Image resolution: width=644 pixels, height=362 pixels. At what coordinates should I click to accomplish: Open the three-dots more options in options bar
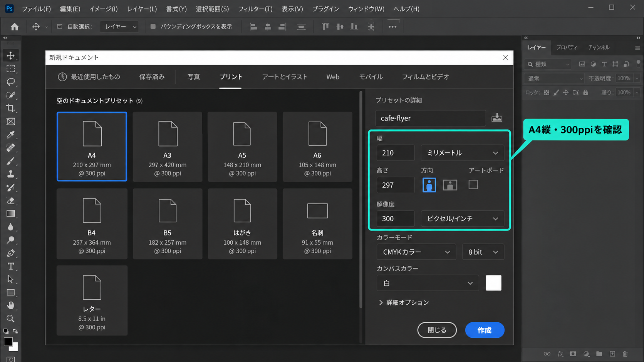pyautogui.click(x=392, y=27)
